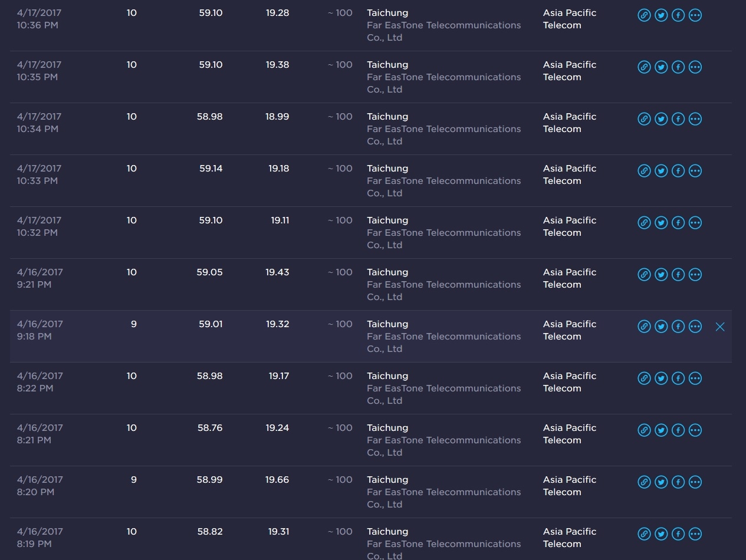Delete the 9:18 PM result with X
Viewport: 746px width, 560px height.
(x=720, y=327)
